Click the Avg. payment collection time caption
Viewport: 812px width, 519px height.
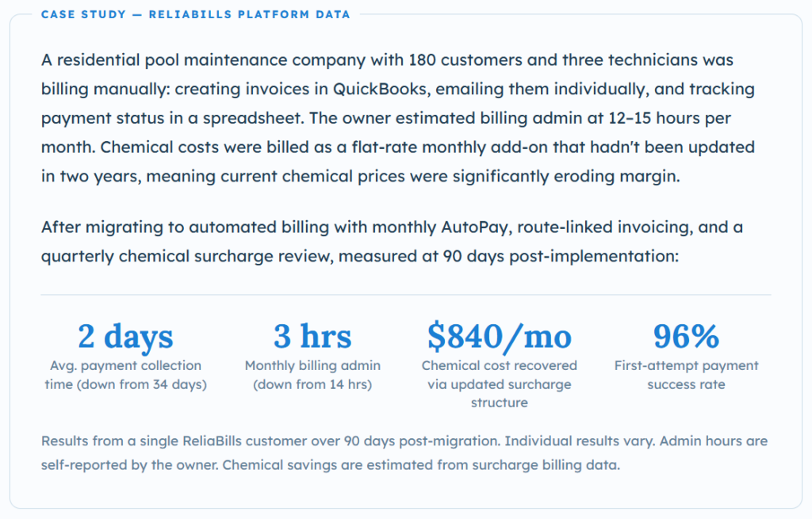(125, 375)
